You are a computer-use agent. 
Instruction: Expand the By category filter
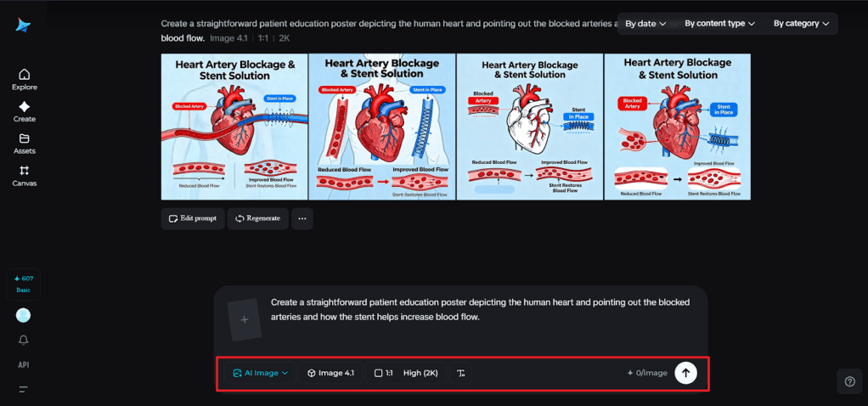(801, 24)
